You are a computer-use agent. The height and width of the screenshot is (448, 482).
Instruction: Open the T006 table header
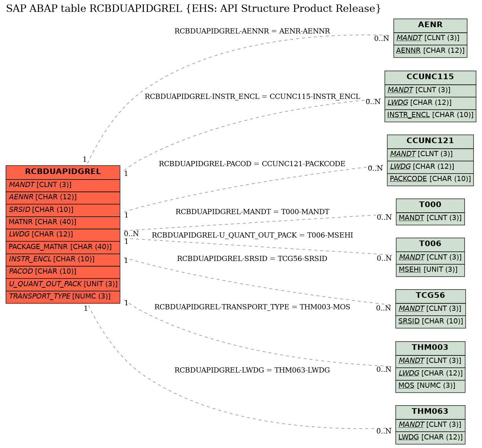click(430, 244)
